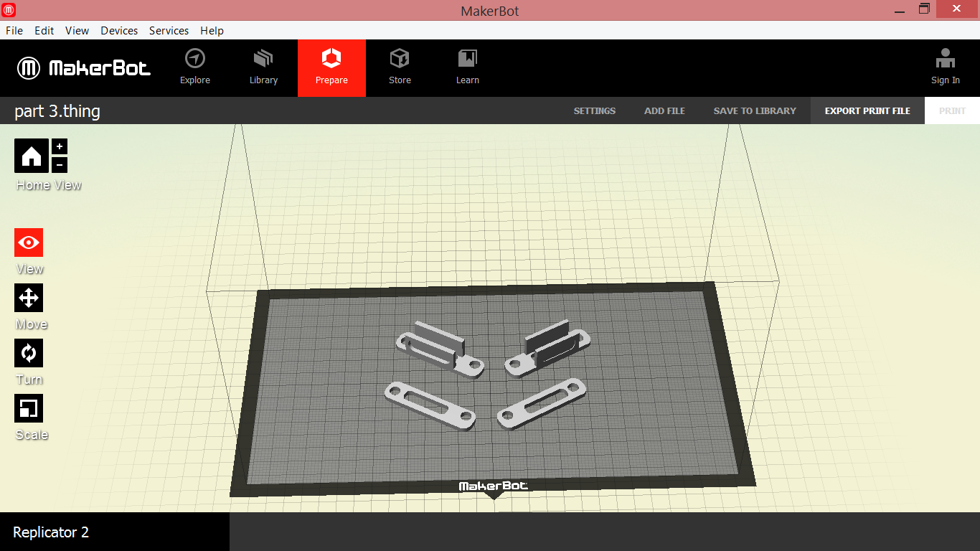Select the Move arrows tool
Image resolution: width=980 pixels, height=551 pixels.
point(29,298)
